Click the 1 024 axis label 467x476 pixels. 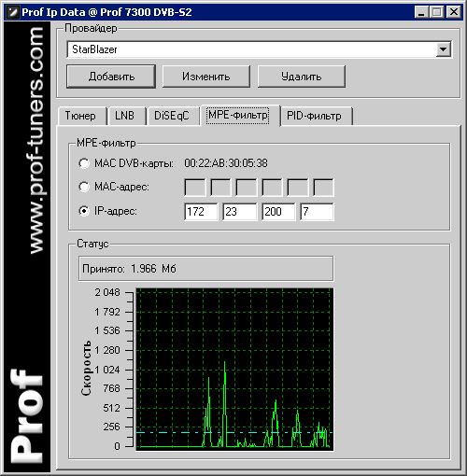click(x=107, y=370)
